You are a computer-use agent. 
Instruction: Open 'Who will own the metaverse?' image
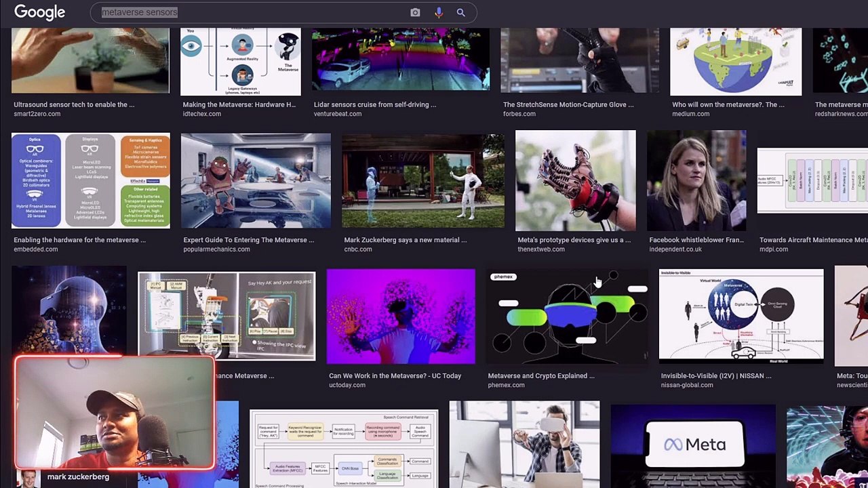point(736,62)
